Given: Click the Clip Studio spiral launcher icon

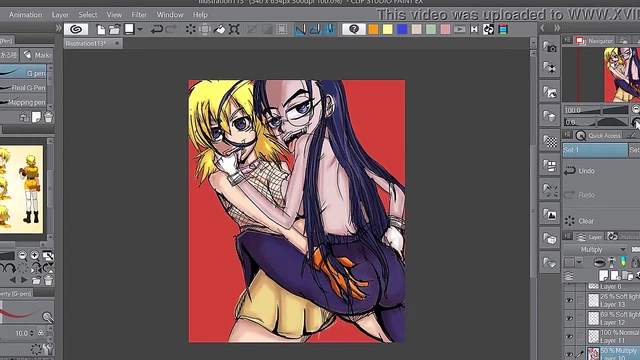Looking at the screenshot, I should 76,29.
